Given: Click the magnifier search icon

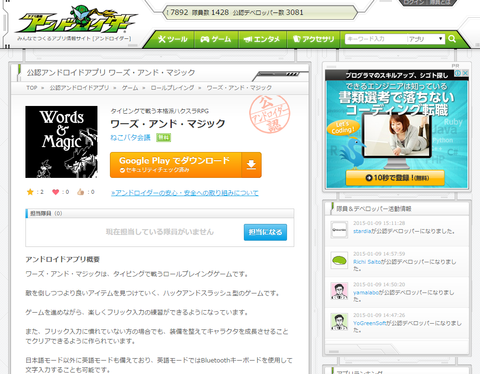Looking at the screenshot, I should coord(452,39).
